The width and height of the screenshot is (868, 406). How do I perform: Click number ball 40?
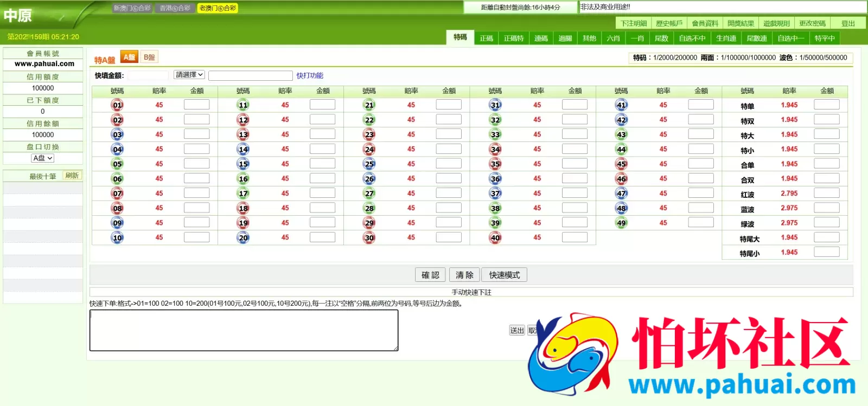[495, 237]
